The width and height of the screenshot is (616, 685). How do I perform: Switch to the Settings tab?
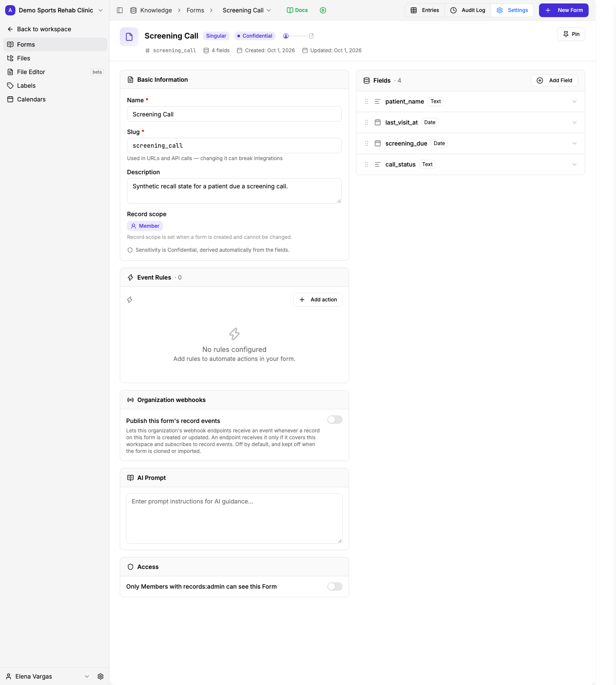[x=512, y=10]
